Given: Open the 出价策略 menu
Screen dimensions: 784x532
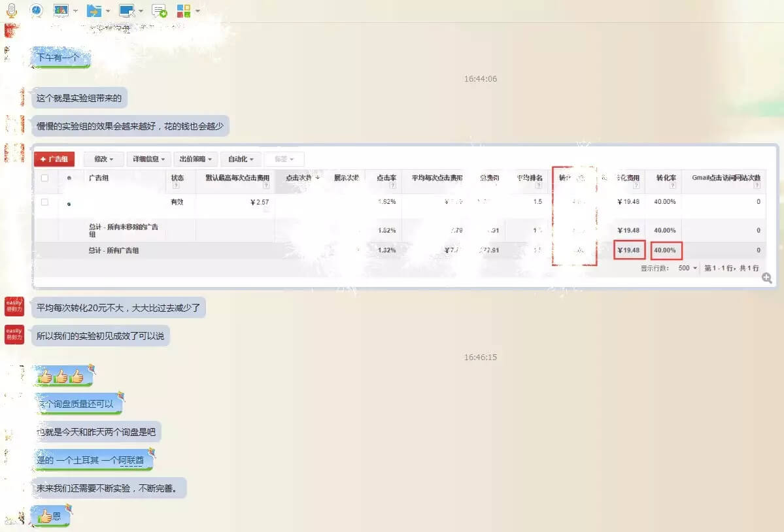Looking at the screenshot, I should pos(196,159).
